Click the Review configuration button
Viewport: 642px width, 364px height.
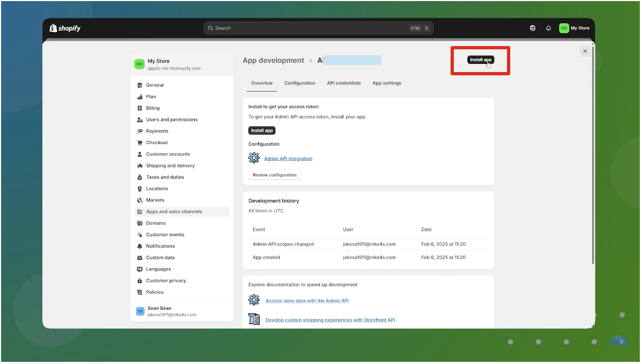coord(274,175)
